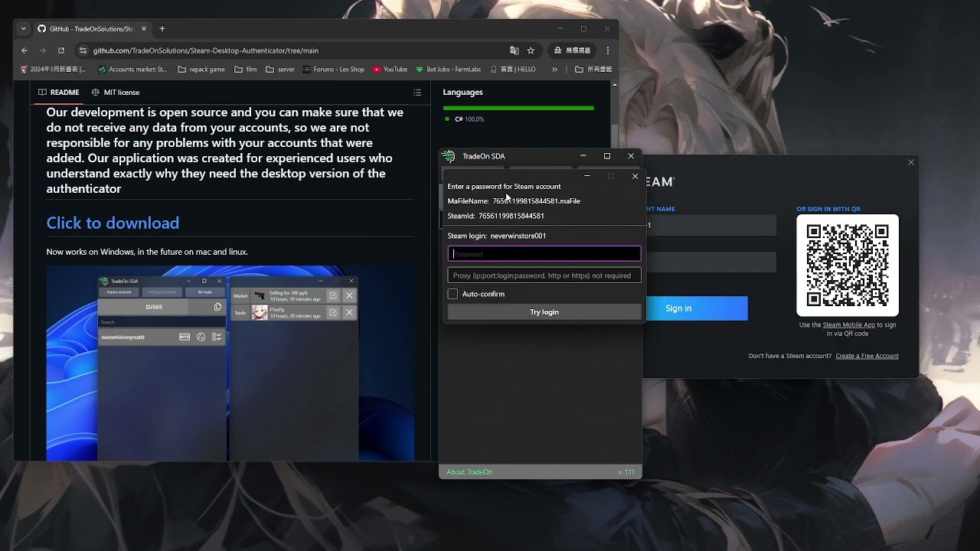Open the incognito profile button

coord(573,51)
